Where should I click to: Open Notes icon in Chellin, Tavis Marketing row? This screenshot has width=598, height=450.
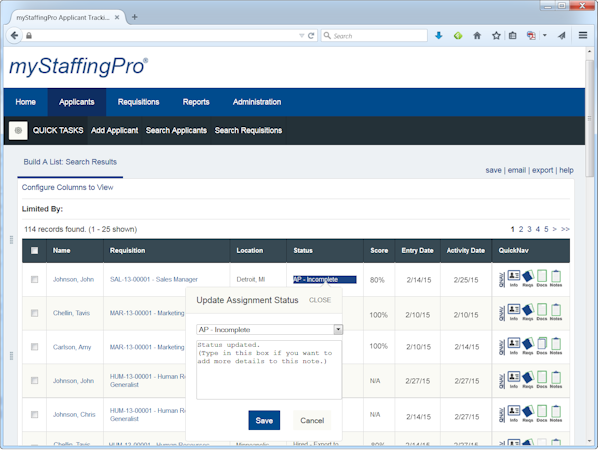pyautogui.click(x=556, y=312)
